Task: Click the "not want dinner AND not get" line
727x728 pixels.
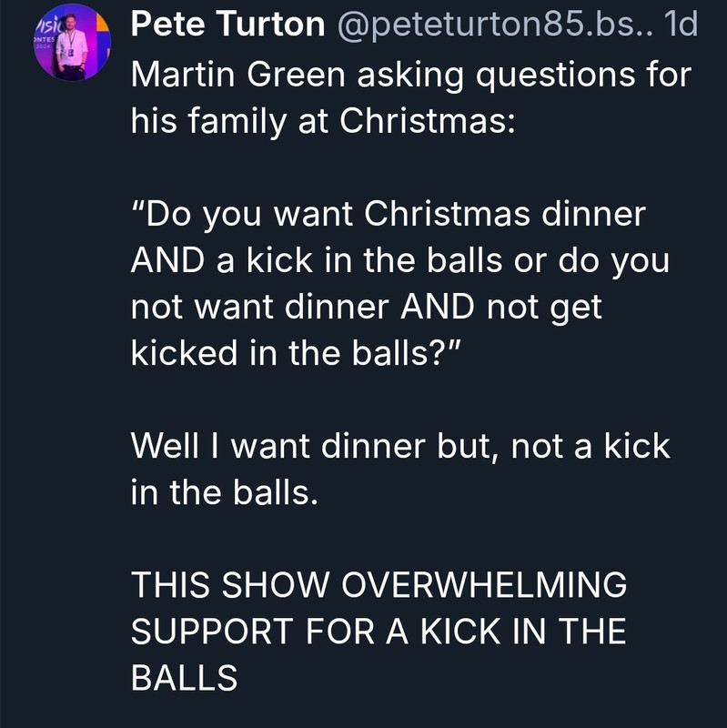Action: [367, 307]
